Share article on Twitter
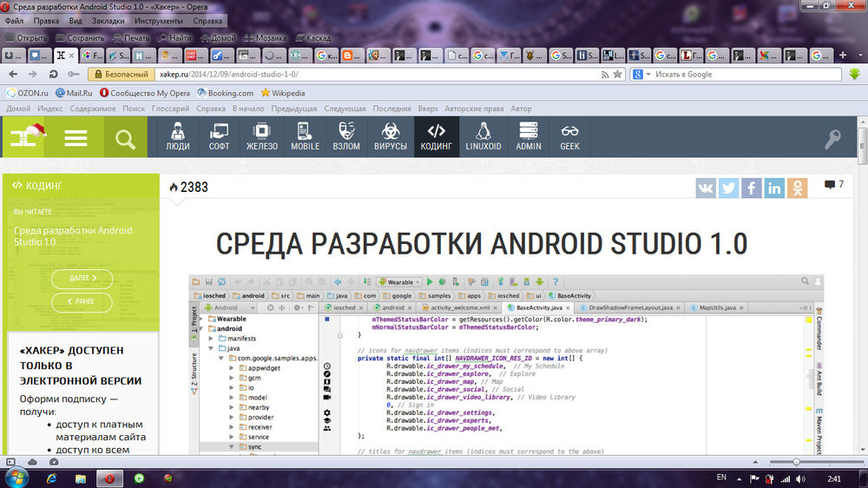Image resolution: width=868 pixels, height=488 pixels. point(728,188)
